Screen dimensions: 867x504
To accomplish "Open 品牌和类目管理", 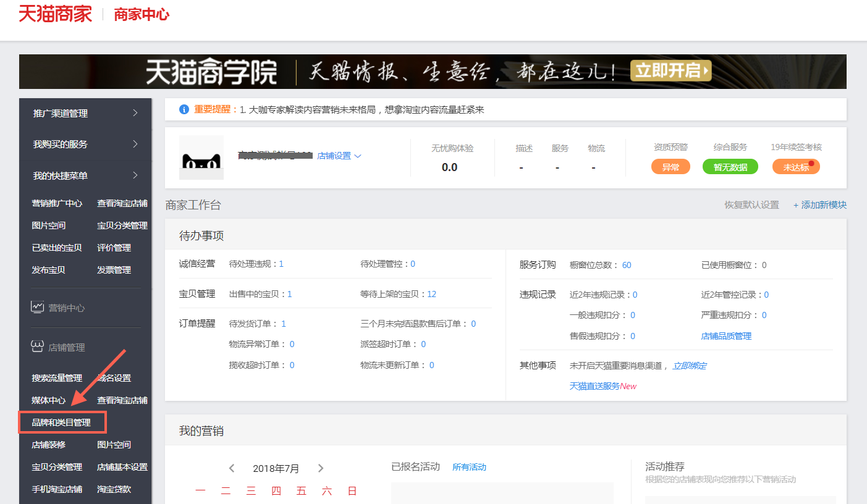I will coord(62,422).
